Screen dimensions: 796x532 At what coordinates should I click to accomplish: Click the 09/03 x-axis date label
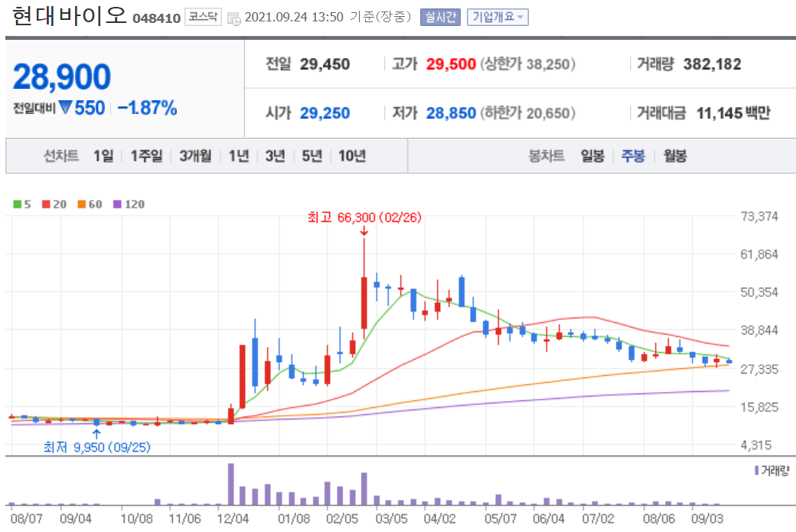(707, 519)
